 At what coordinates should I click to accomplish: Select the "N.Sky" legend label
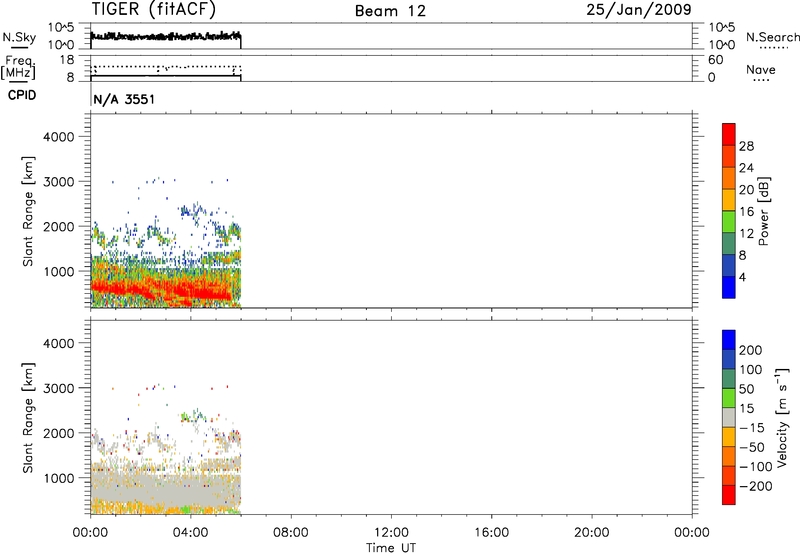point(19,37)
